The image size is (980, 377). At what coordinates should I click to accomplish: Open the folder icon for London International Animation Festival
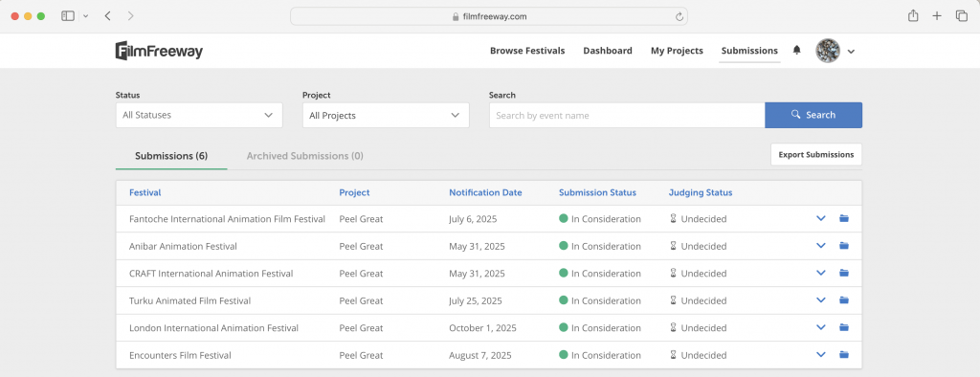844,327
